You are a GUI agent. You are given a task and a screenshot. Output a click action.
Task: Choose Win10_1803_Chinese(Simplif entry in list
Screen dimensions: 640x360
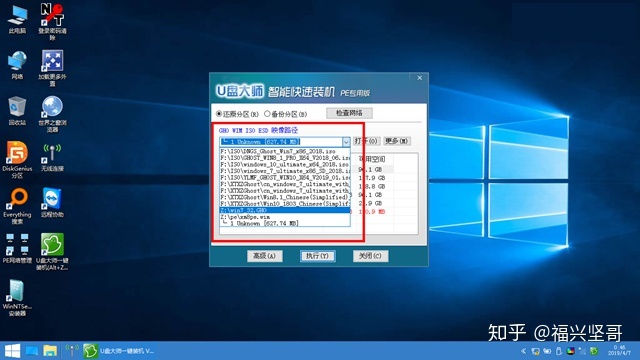click(x=285, y=204)
